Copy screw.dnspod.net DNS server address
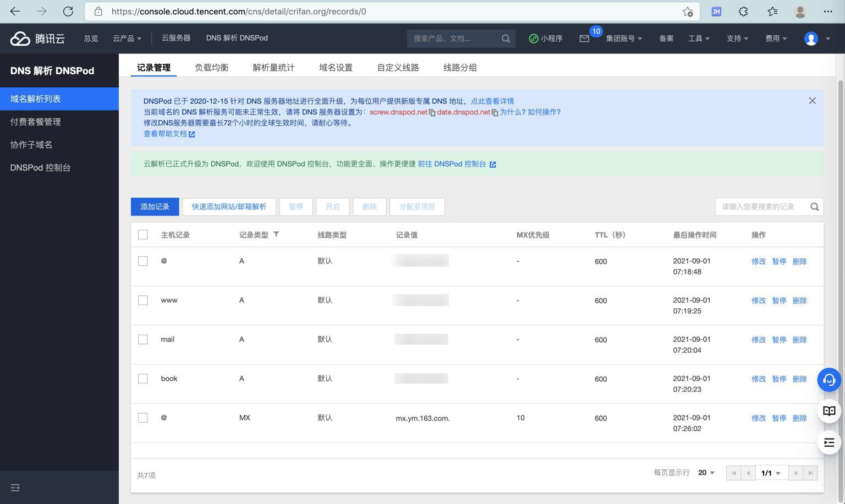The image size is (845, 504). 432,113
